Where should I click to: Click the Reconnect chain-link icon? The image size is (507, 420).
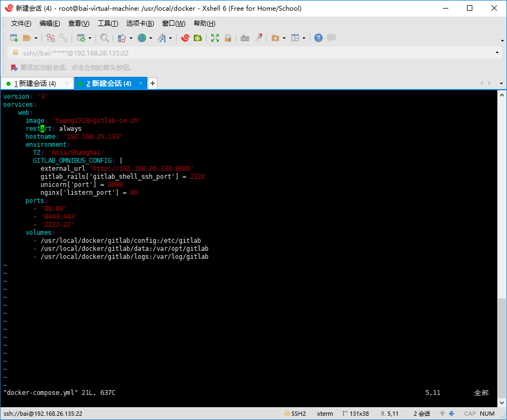pos(64,38)
